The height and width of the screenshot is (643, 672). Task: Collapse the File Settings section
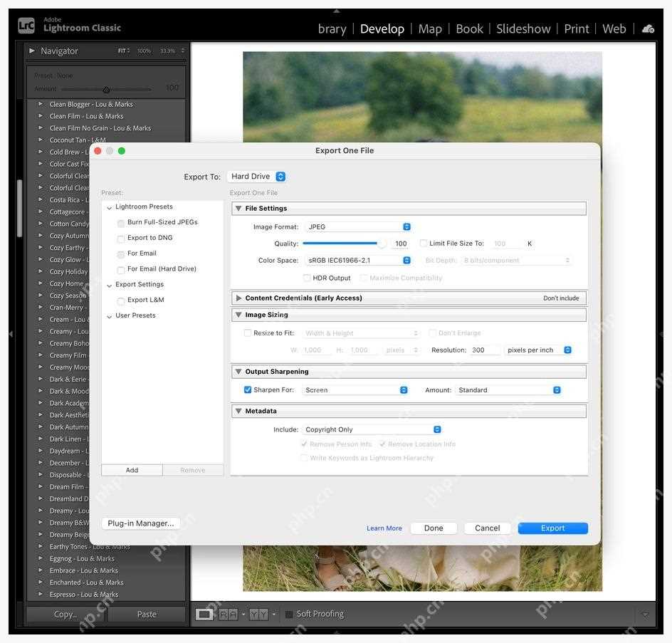tap(238, 209)
